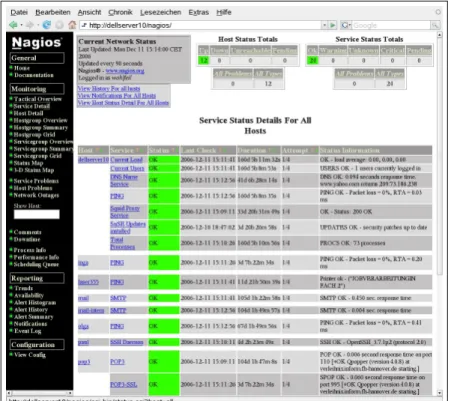Click the Stop loading icon
Image resolution: width=451 pixels, height=401 pixels.
tap(59, 25)
